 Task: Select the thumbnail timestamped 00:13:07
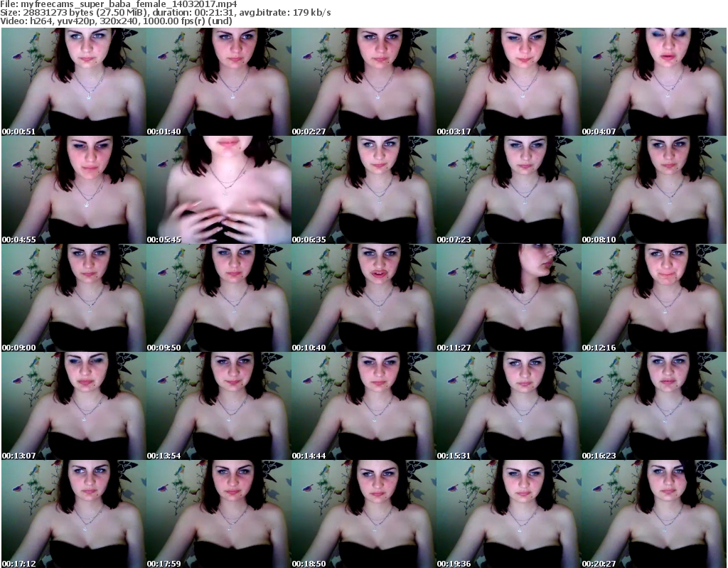tap(74, 406)
